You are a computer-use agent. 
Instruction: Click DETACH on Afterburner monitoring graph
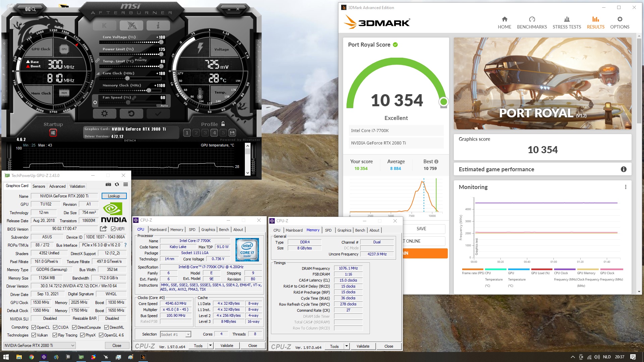130,140
